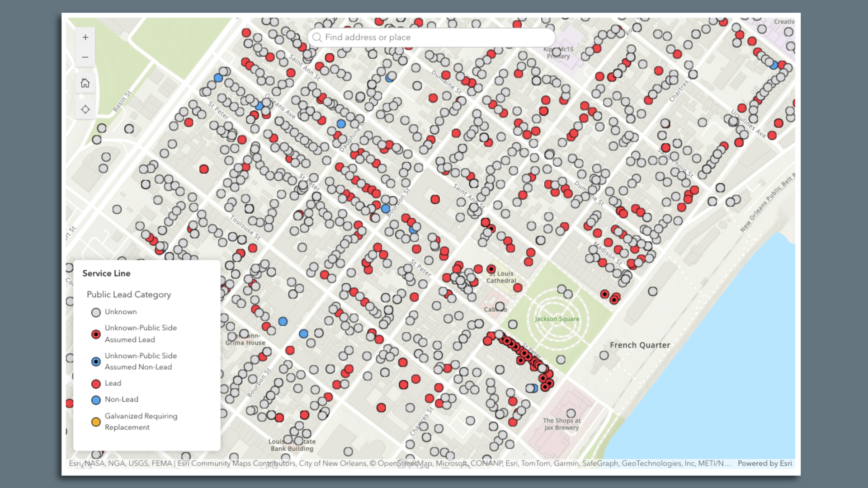
Task: Click the marker near St Louis Cathedral
Action: [x=491, y=268]
